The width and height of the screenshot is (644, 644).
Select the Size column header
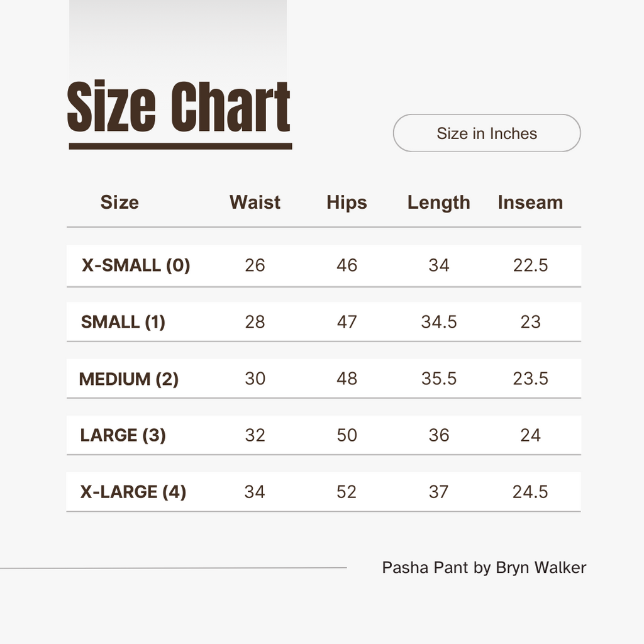pos(119,203)
